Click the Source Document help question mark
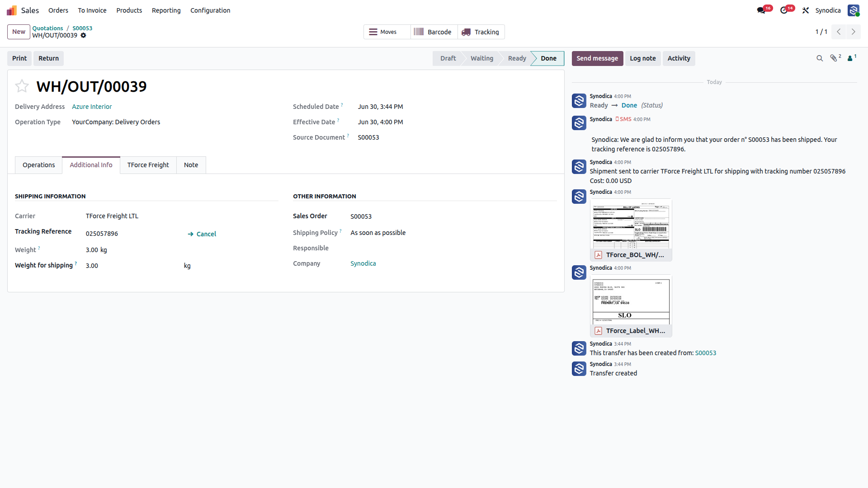The height and width of the screenshot is (488, 868). (x=348, y=136)
